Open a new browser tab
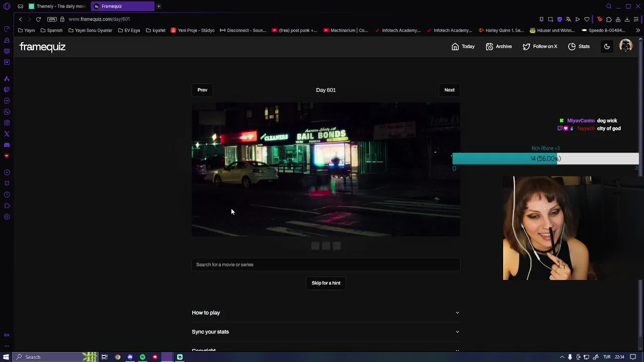 [x=158, y=7]
